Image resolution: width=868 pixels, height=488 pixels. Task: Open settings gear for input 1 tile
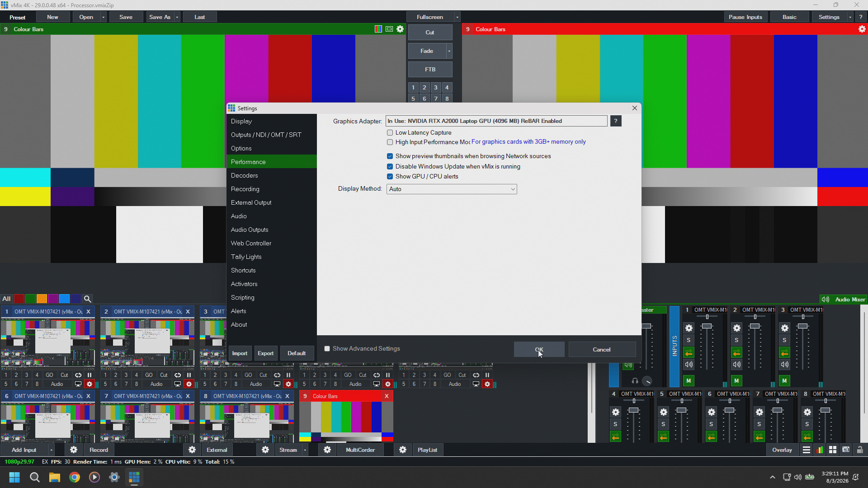point(90,384)
